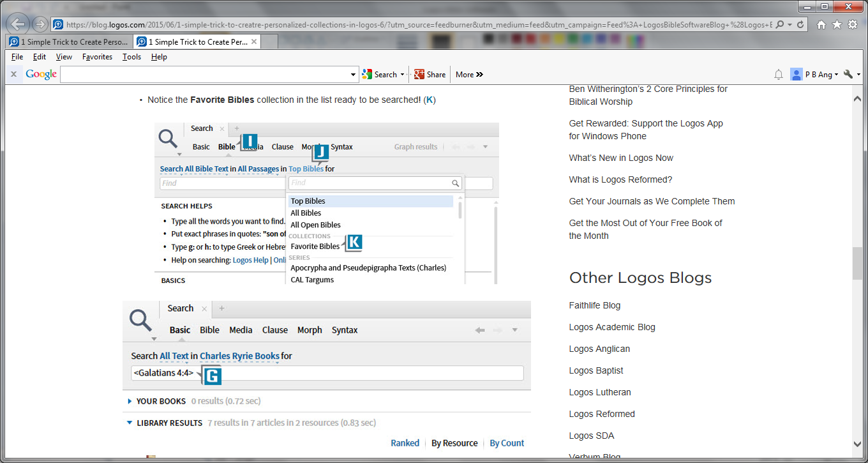Visit the Logos Anglican link
This screenshot has width=868, height=463.
click(599, 349)
